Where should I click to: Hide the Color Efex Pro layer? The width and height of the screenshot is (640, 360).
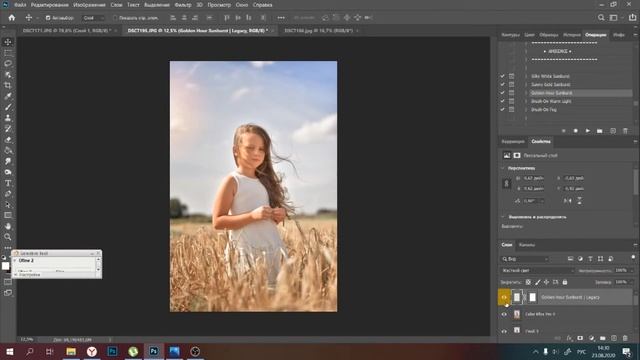tap(504, 314)
